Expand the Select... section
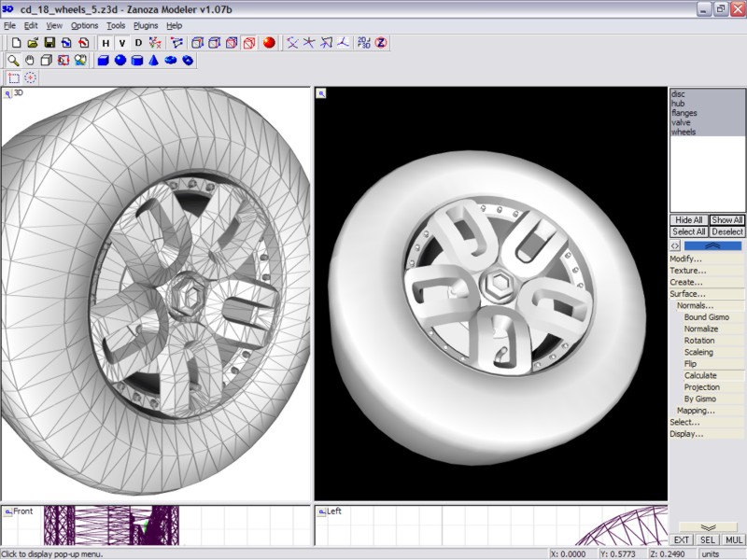 tap(707, 423)
